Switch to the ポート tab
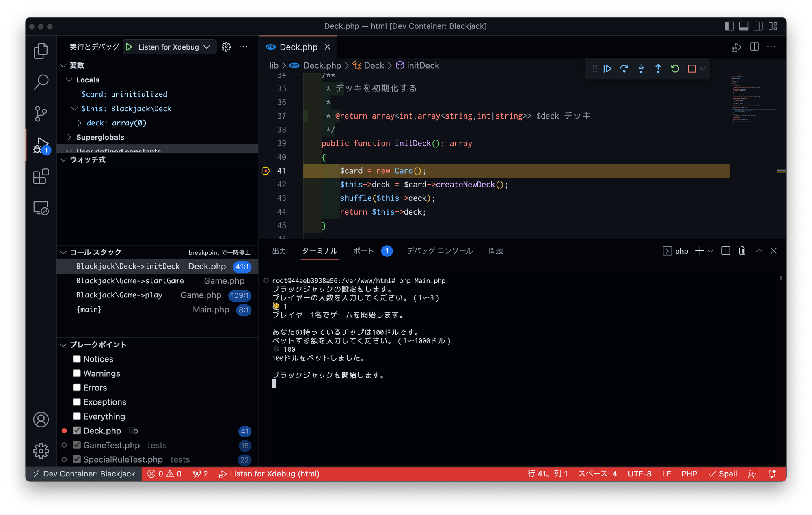 [363, 251]
